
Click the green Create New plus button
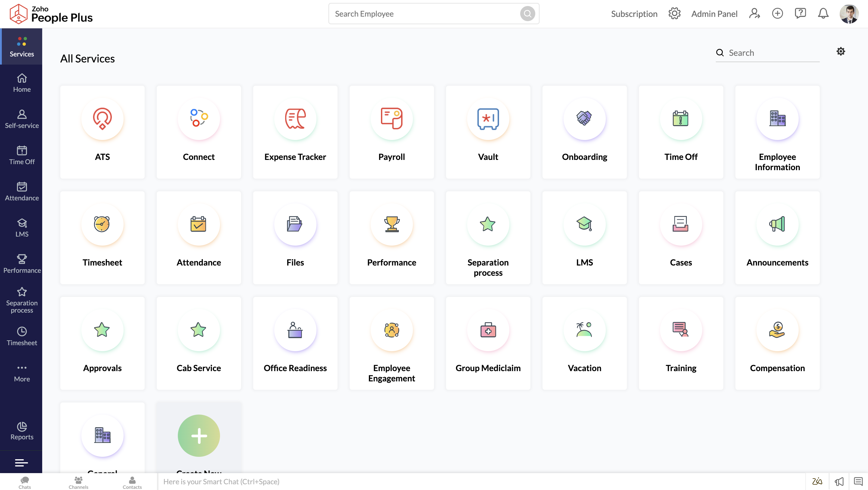(x=199, y=435)
